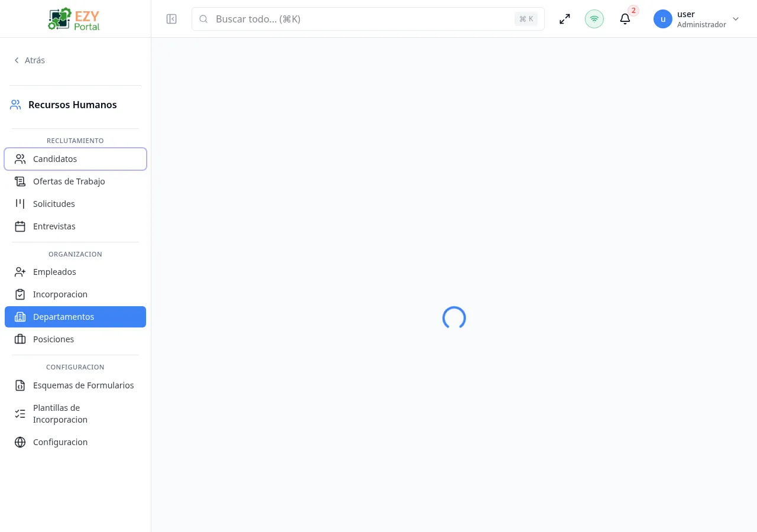Select the highlighted Departamentos item

(x=75, y=317)
